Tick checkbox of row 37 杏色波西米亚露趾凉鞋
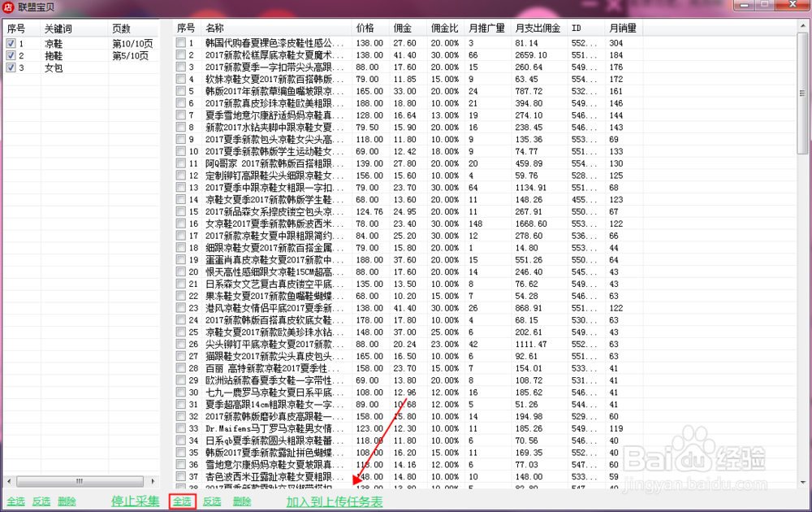 click(x=181, y=476)
